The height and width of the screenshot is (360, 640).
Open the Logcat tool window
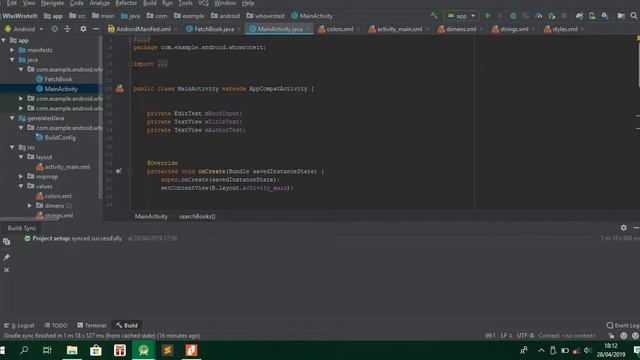coord(19,325)
